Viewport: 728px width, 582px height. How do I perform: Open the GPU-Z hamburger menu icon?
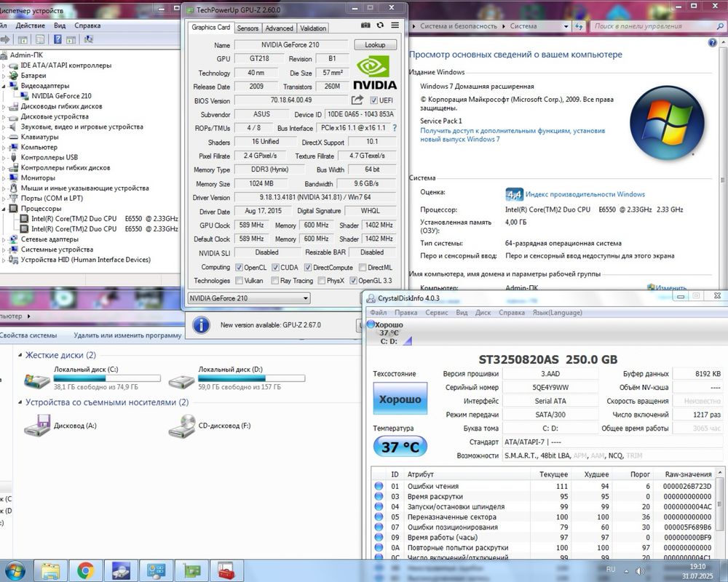395,25
